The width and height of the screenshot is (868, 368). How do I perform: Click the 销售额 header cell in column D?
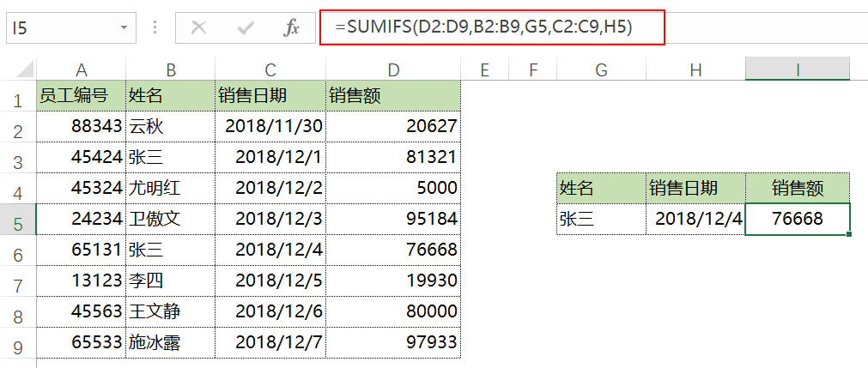pyautogui.click(x=393, y=96)
